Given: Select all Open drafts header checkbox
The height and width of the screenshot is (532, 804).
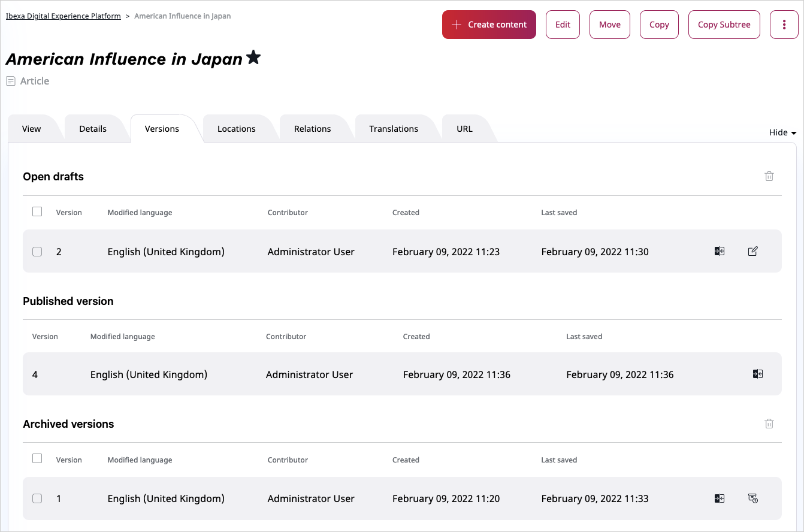Looking at the screenshot, I should tap(37, 211).
